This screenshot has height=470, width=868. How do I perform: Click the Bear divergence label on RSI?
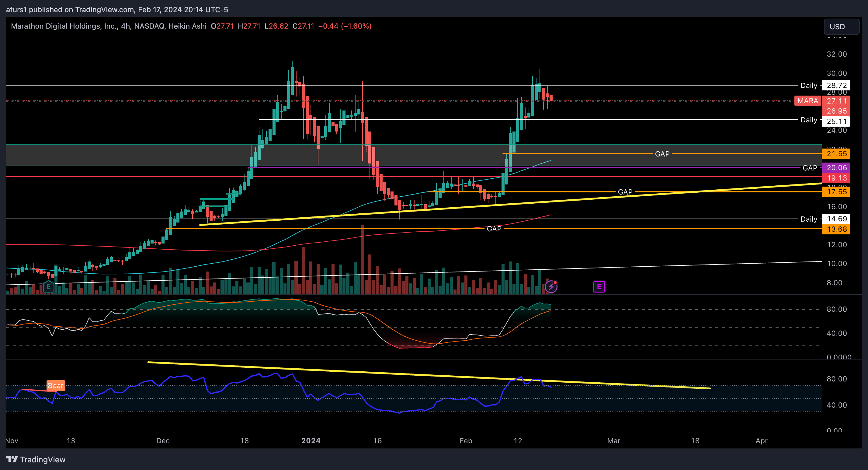(56, 385)
